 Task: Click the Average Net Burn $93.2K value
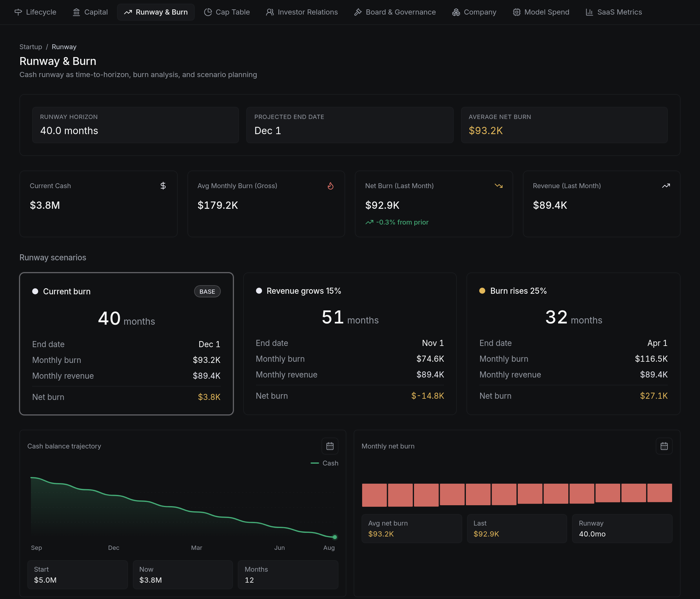[486, 131]
